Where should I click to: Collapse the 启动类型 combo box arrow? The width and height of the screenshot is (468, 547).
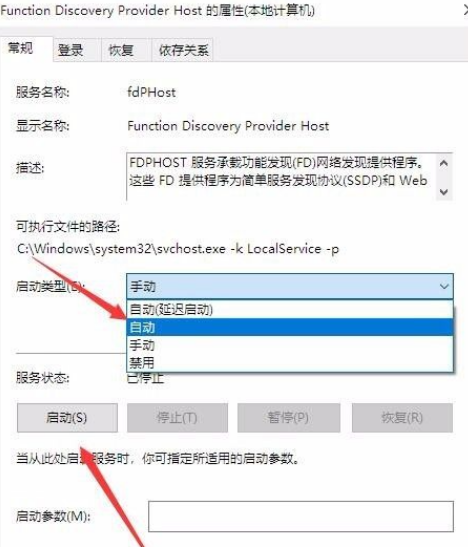coord(444,286)
